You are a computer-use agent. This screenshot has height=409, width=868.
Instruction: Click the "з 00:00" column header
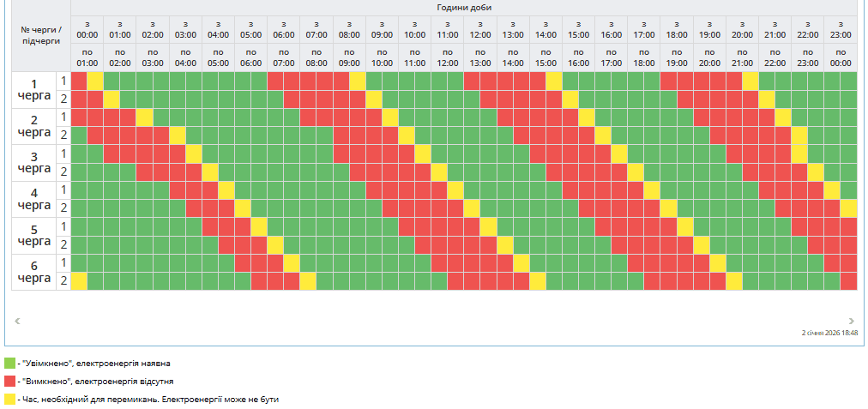[87, 29]
